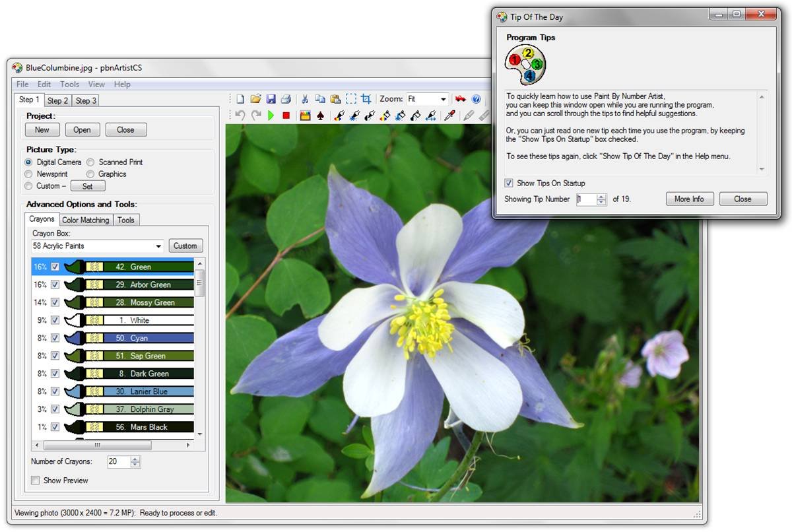Screen dimensions: 792x532
Task: Click the green Play processing icon
Action: [271, 116]
